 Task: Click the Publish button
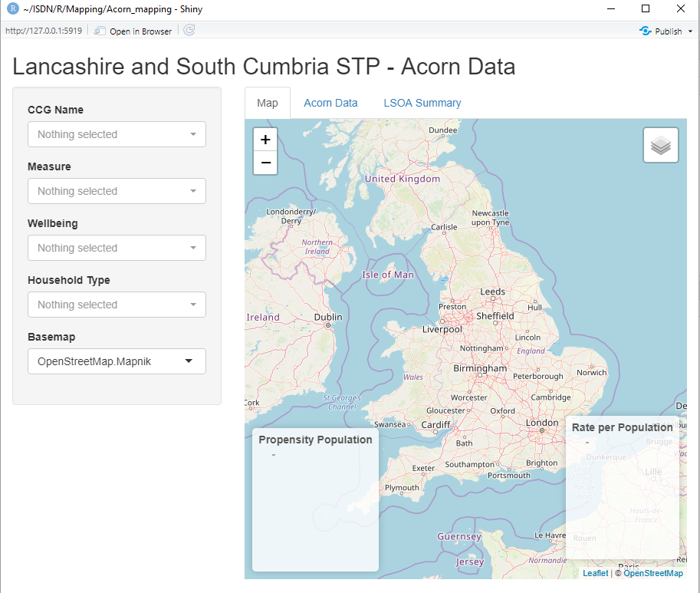coord(661,31)
